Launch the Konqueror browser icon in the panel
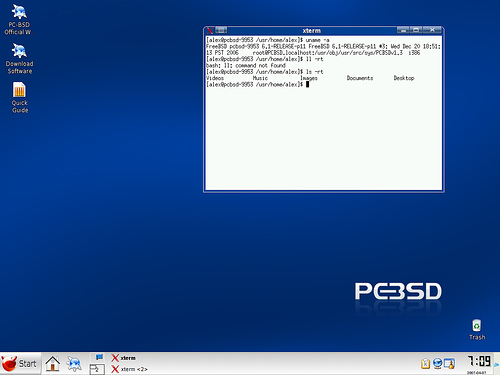The image size is (500, 375). coord(74,363)
